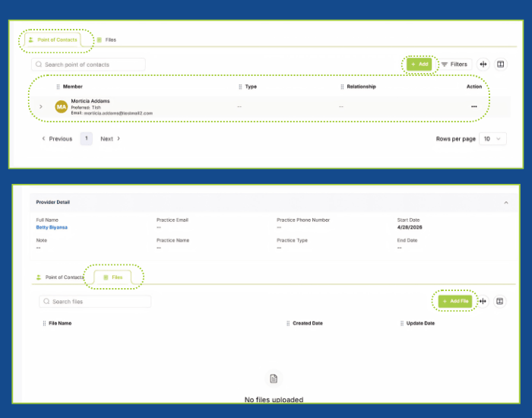Viewport: 532px width, 418px height.
Task: Expand the Morticia Addams row
Action: (x=41, y=106)
